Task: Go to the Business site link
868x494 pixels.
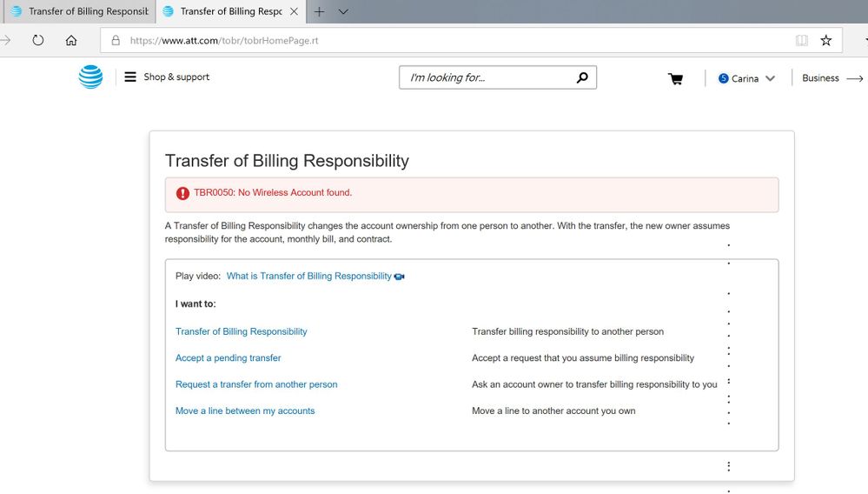Action: (x=832, y=78)
